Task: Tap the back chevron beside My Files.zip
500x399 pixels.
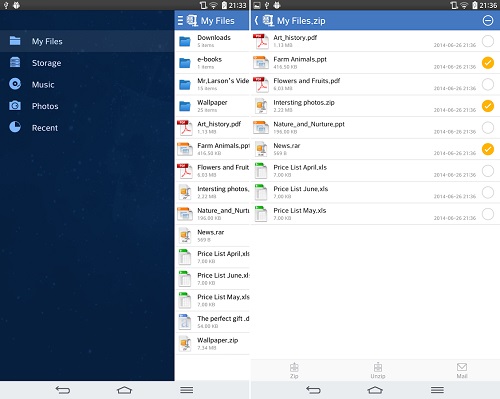Action: [x=256, y=21]
